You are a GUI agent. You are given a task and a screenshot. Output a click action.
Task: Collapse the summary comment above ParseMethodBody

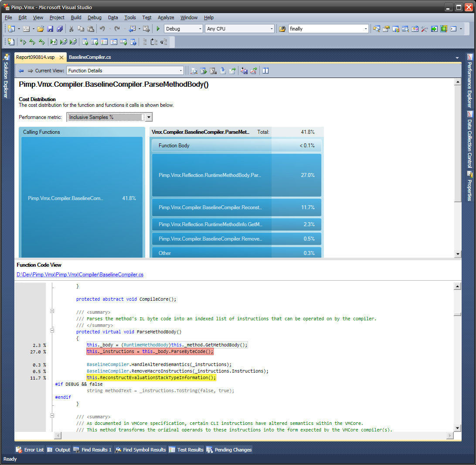(x=52, y=311)
